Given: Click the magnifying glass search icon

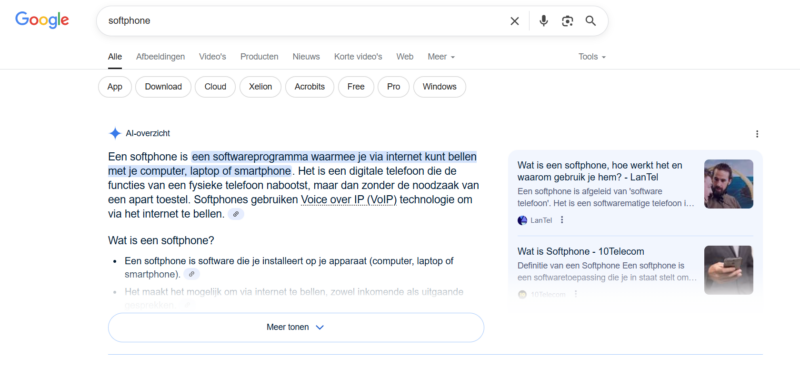Looking at the screenshot, I should 591,21.
